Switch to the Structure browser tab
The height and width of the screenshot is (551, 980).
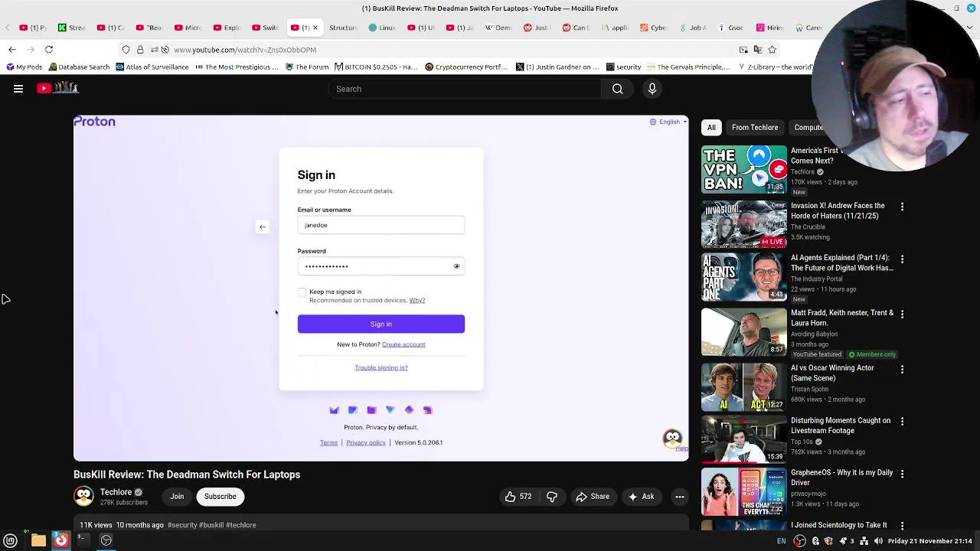(342, 28)
